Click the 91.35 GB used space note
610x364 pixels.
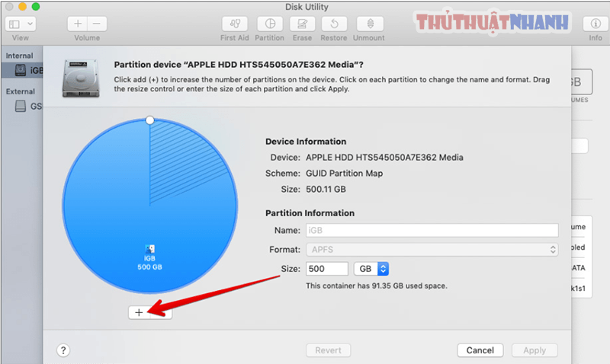click(x=377, y=286)
